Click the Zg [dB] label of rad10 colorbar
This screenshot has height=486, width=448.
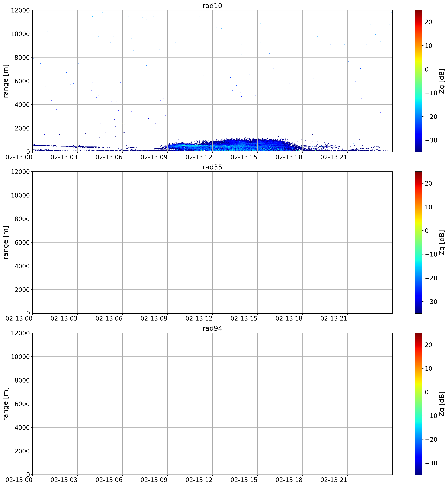[442, 81]
